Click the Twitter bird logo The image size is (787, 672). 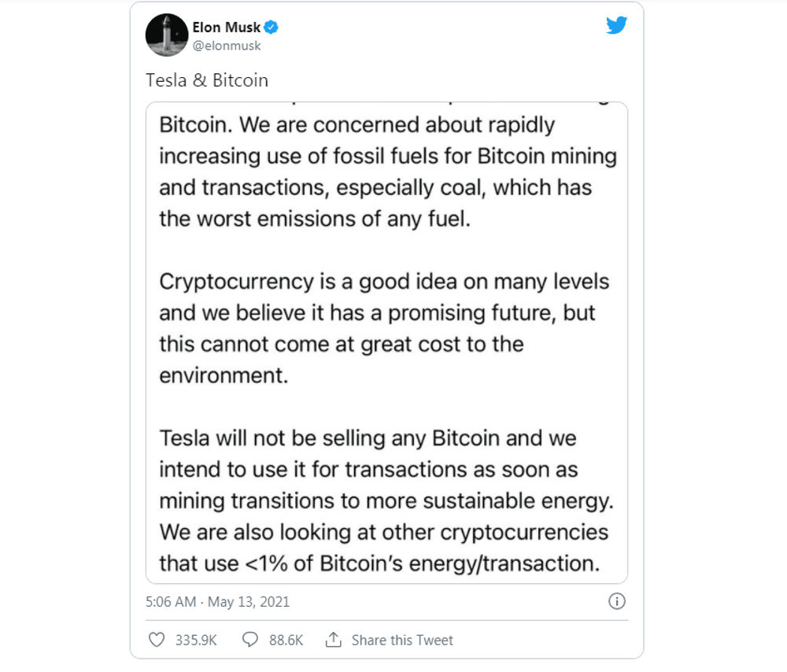616,26
